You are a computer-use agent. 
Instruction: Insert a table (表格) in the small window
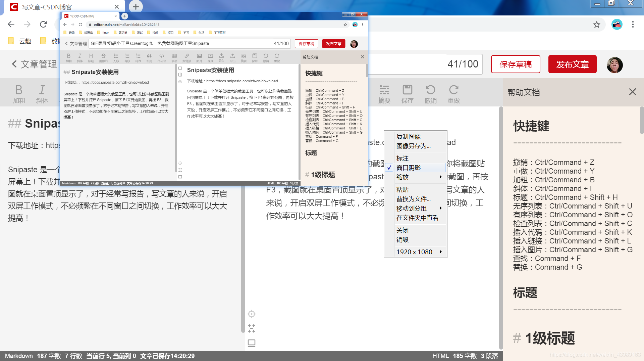tap(174, 57)
